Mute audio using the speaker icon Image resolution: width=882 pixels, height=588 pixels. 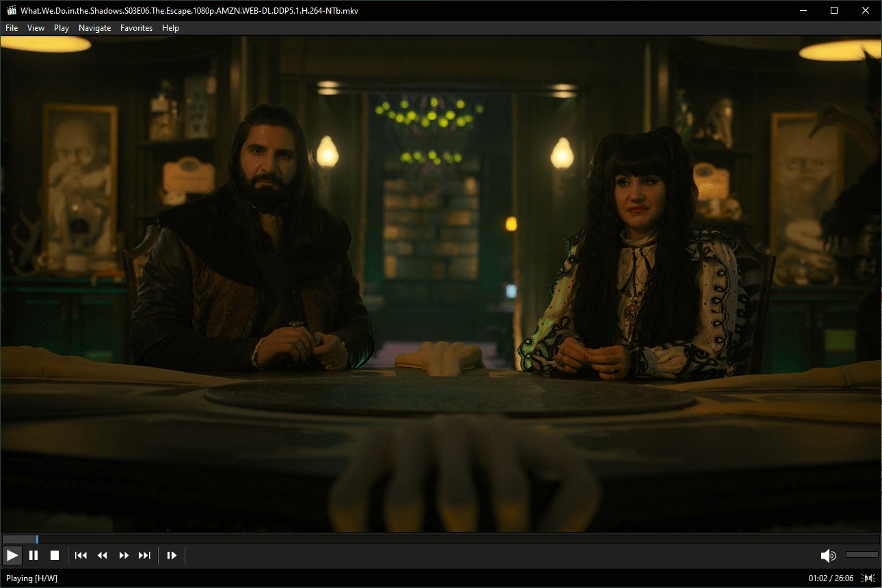828,555
